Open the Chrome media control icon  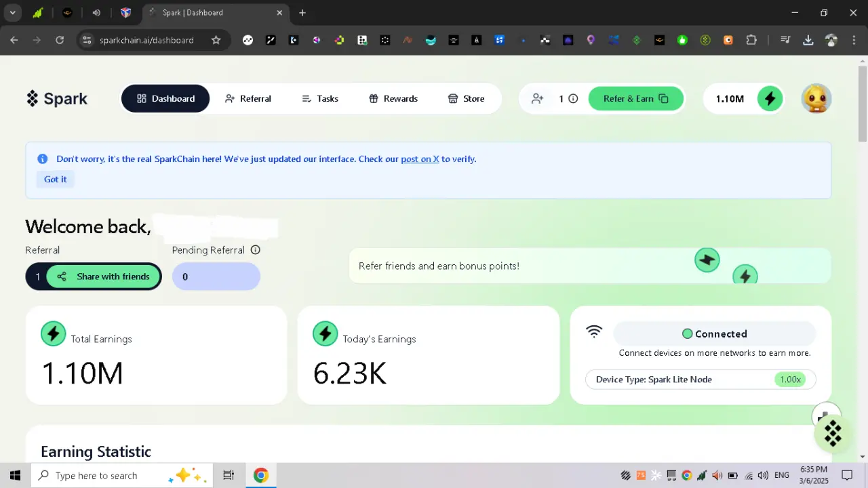coord(785,40)
